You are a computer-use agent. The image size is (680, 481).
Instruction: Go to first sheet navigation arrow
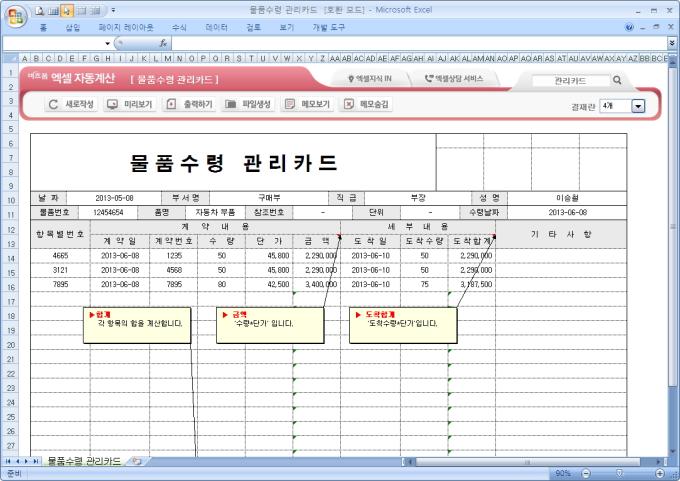8,461
